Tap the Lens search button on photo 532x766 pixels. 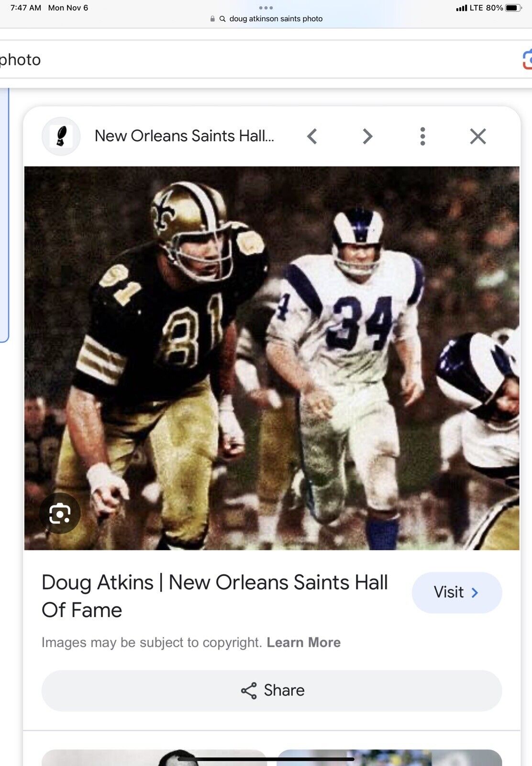(x=60, y=513)
